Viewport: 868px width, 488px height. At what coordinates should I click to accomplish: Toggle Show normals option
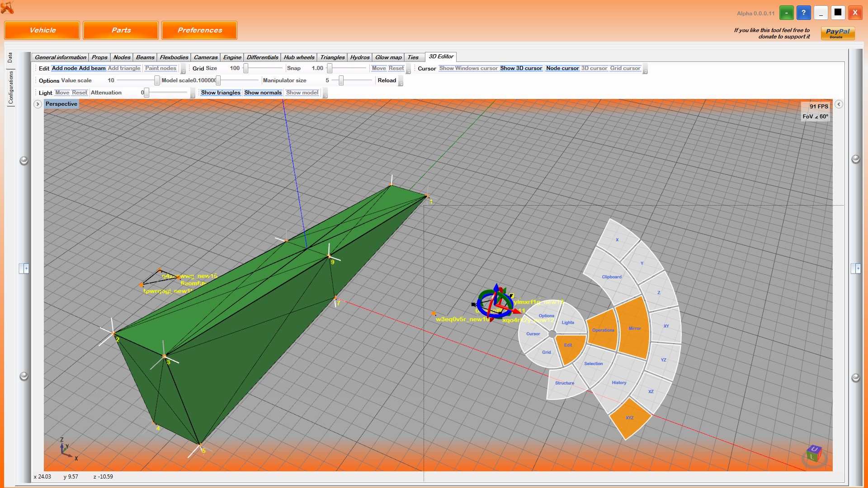click(263, 93)
